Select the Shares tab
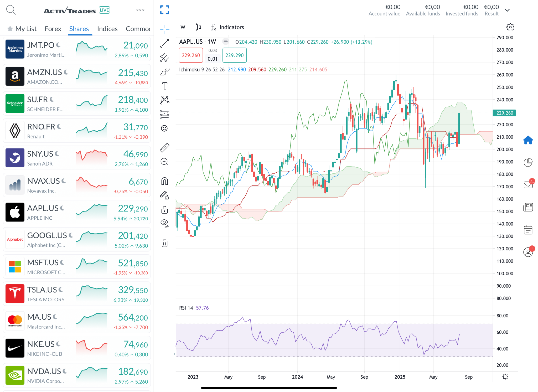The width and height of the screenshot is (538, 392). coord(79,29)
